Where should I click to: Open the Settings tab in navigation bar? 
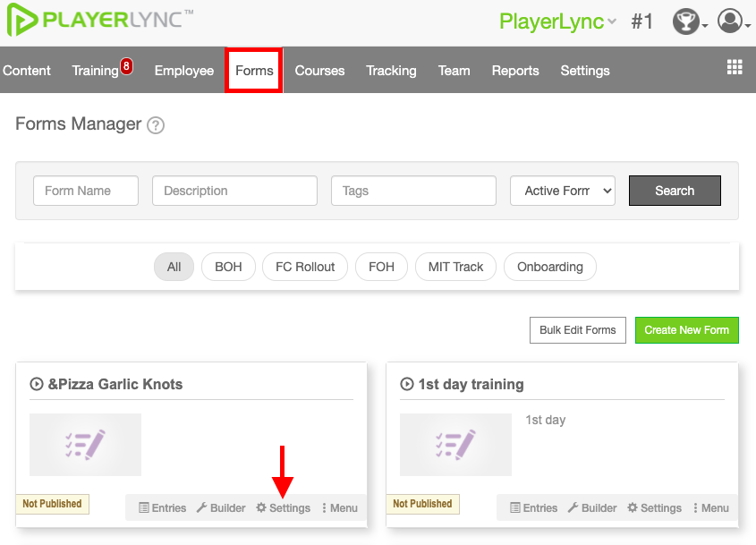[x=585, y=71]
